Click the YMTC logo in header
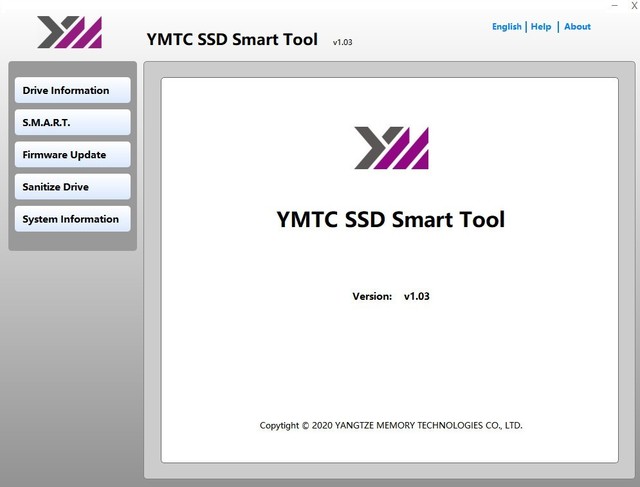The height and width of the screenshot is (487, 640). [x=69, y=32]
